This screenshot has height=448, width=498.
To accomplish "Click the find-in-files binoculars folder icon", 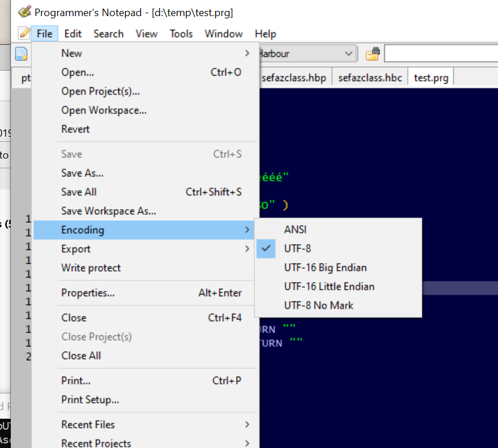I will pos(373,53).
